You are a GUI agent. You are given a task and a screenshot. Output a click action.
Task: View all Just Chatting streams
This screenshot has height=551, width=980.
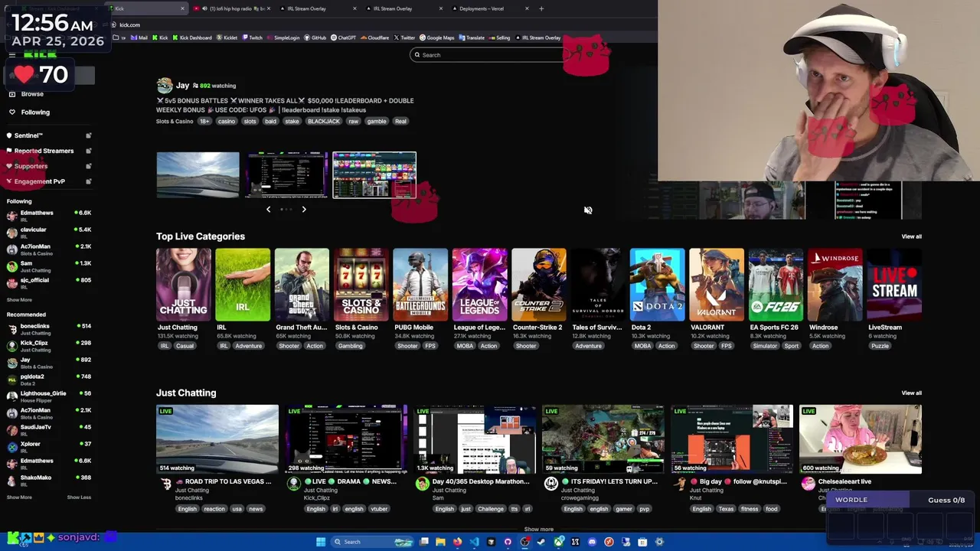(x=911, y=393)
